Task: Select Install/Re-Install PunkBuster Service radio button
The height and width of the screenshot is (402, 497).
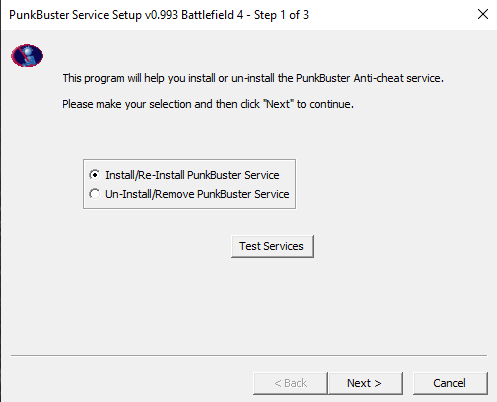Action: 95,175
